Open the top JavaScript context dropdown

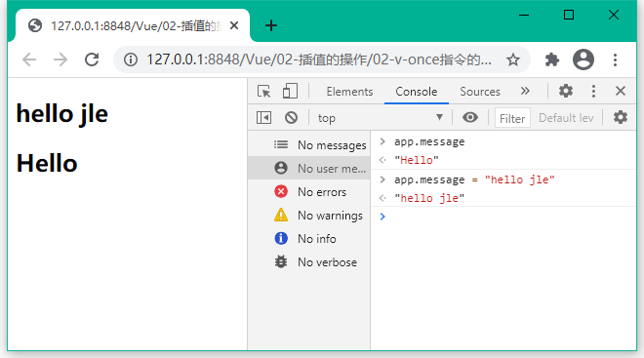(x=380, y=118)
